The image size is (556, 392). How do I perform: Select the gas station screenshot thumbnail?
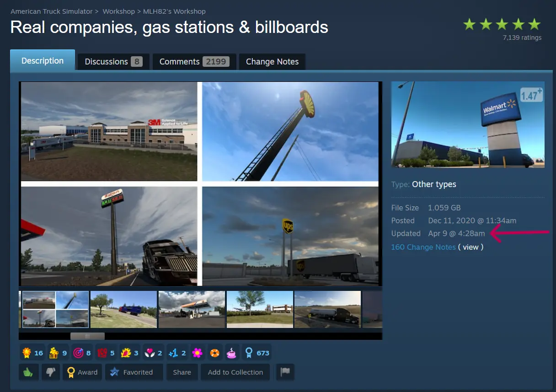192,309
